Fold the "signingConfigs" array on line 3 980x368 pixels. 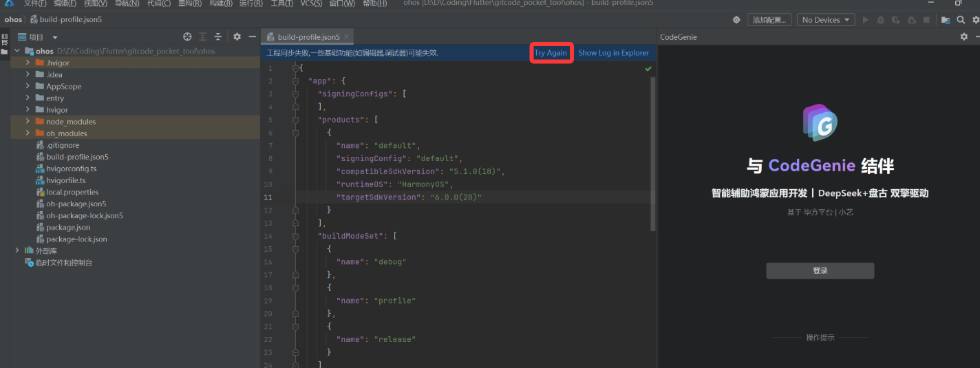pos(295,94)
